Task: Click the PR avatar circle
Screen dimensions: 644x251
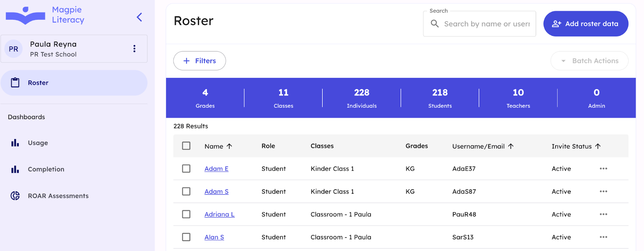Action: 14,49
